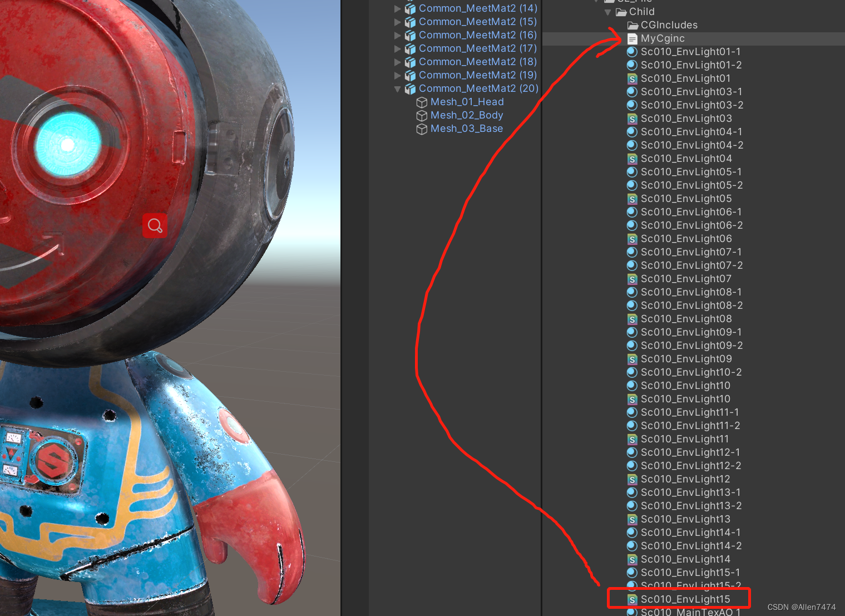Click shader icon of Sc010_EnvLight04

[x=632, y=159]
